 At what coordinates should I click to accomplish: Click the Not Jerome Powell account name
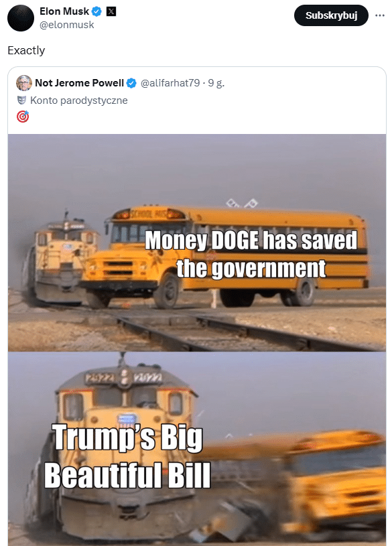79,83
